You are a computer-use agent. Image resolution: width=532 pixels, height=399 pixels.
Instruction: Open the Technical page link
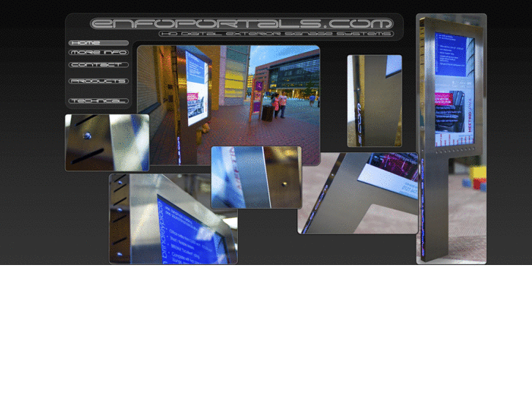pyautogui.click(x=98, y=101)
